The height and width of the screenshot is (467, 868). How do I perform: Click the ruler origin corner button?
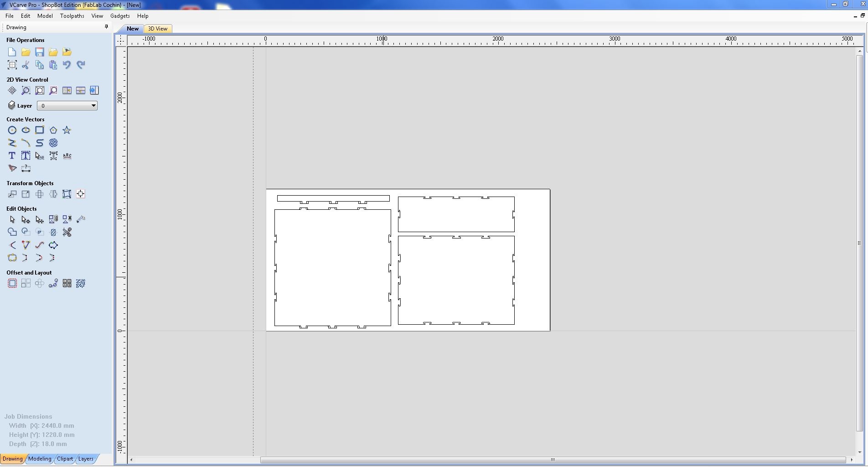121,40
